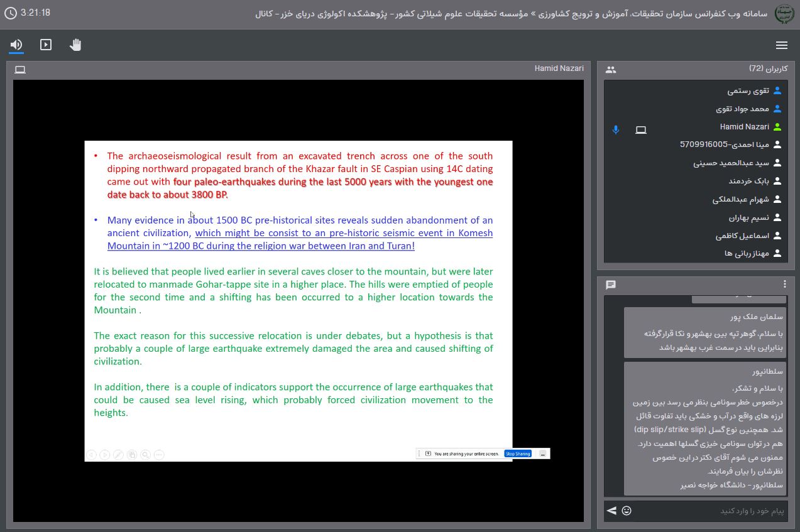Raise hand using the hand icon

tap(75, 45)
